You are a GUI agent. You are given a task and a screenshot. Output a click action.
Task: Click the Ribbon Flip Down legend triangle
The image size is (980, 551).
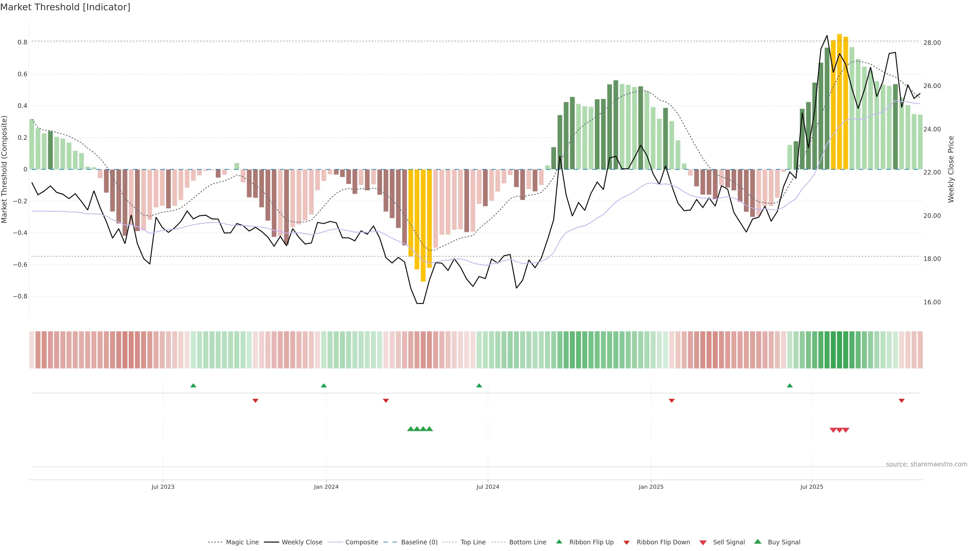(627, 542)
